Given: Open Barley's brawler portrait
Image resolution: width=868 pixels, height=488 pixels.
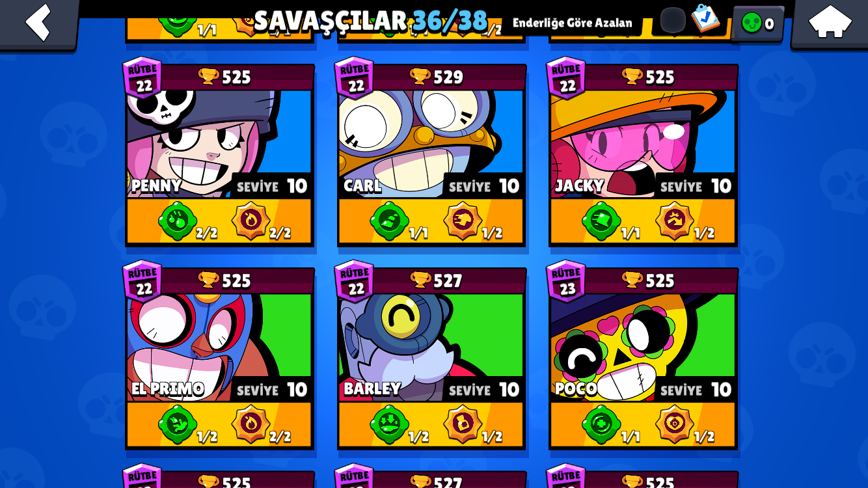Looking at the screenshot, I should point(431,347).
